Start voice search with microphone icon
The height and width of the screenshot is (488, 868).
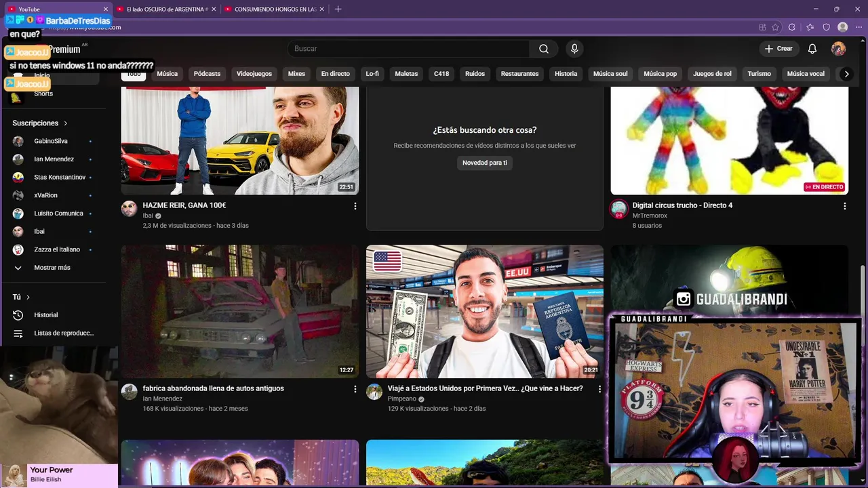[574, 49]
